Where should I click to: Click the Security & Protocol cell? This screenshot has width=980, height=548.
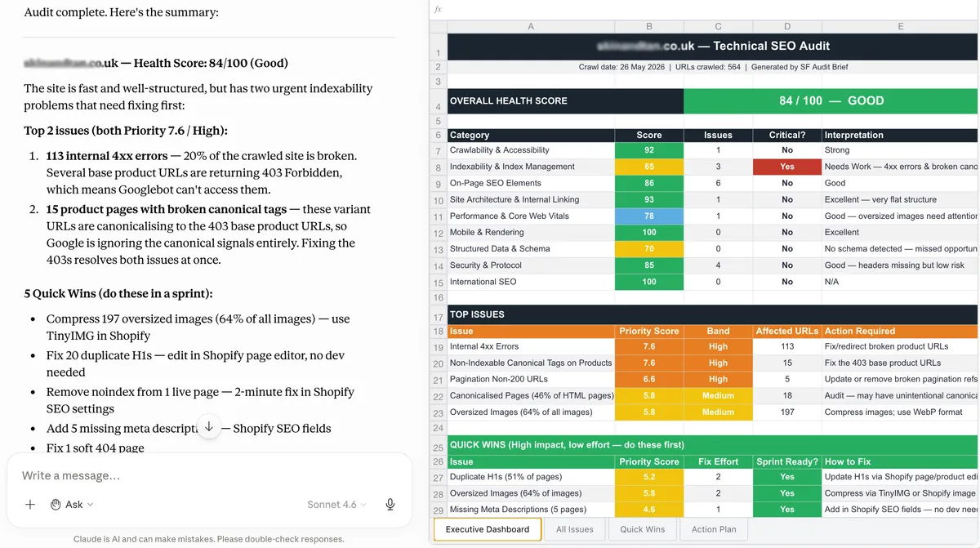coord(531,265)
